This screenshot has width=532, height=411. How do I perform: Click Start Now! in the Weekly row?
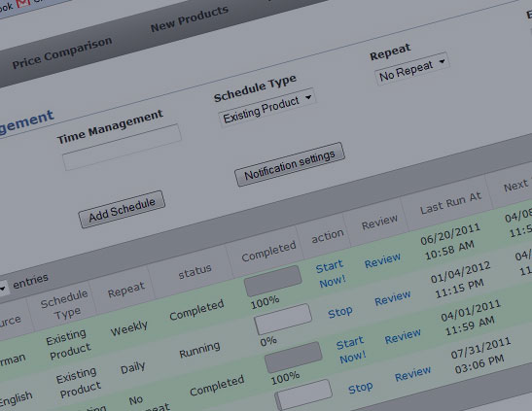(x=331, y=274)
